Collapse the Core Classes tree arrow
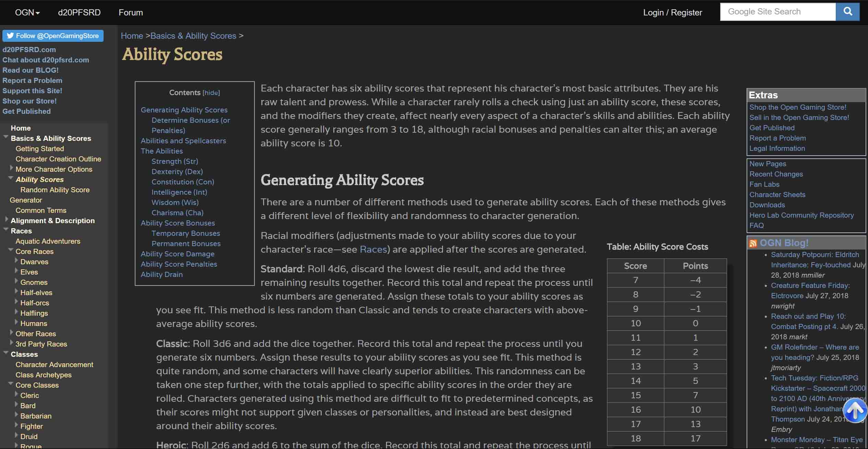Viewport: 868px width, 449px height. (11, 384)
